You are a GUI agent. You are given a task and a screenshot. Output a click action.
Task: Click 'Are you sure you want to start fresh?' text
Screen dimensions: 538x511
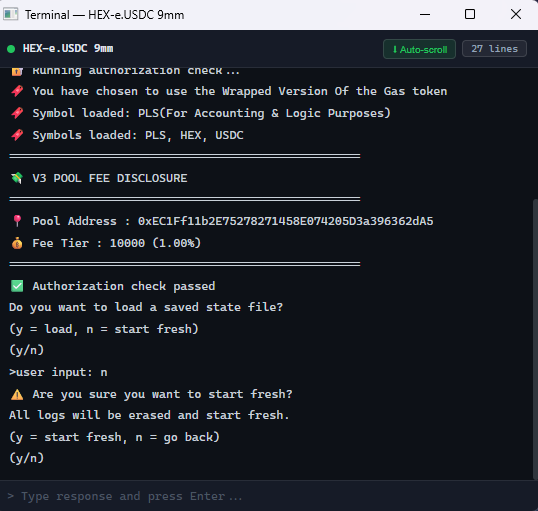click(162, 394)
